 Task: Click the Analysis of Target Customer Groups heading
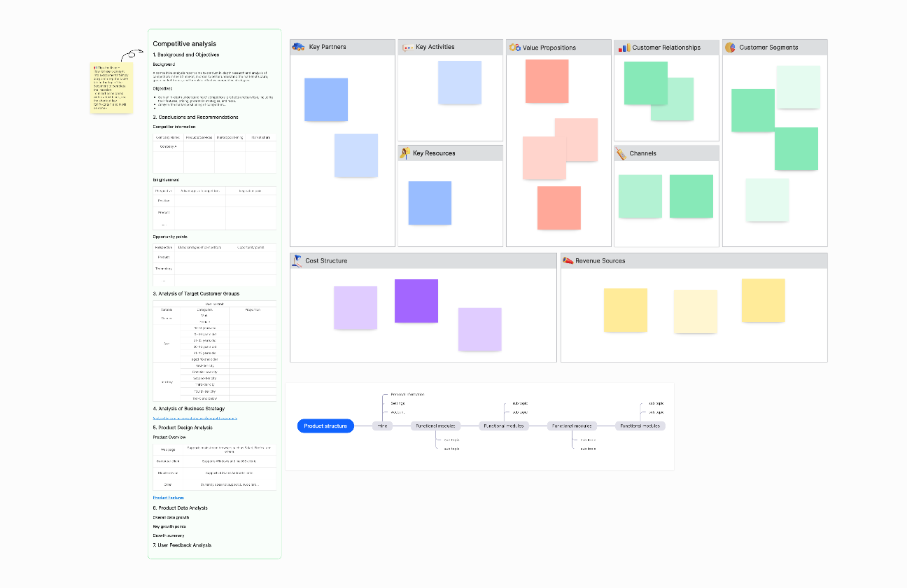[196, 293]
